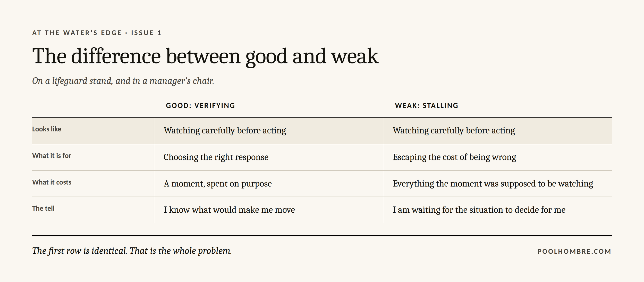Click 'I know what would make me move'
This screenshot has height=282, width=644.
pos(229,210)
